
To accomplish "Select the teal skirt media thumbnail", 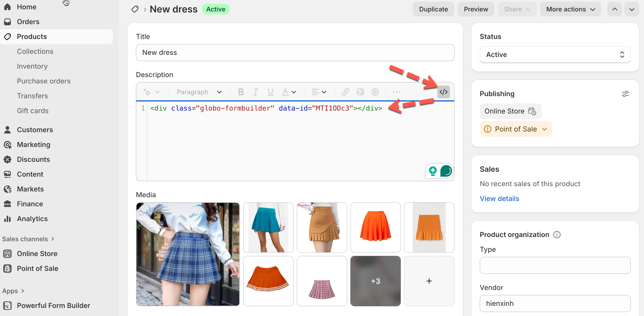I will (268, 227).
